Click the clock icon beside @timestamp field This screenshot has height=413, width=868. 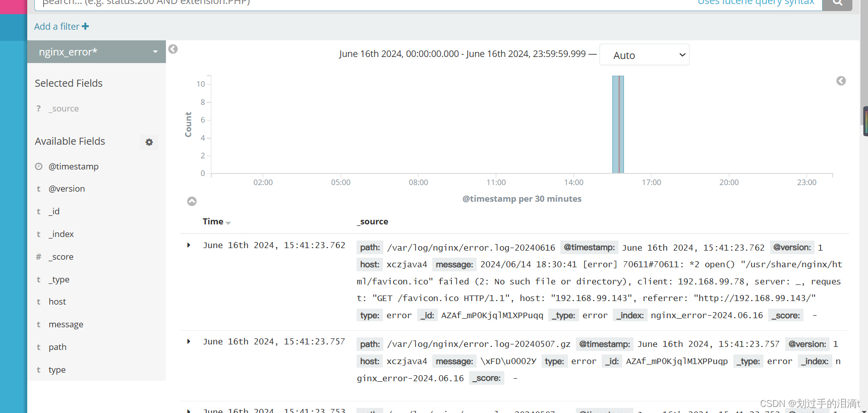coord(38,166)
